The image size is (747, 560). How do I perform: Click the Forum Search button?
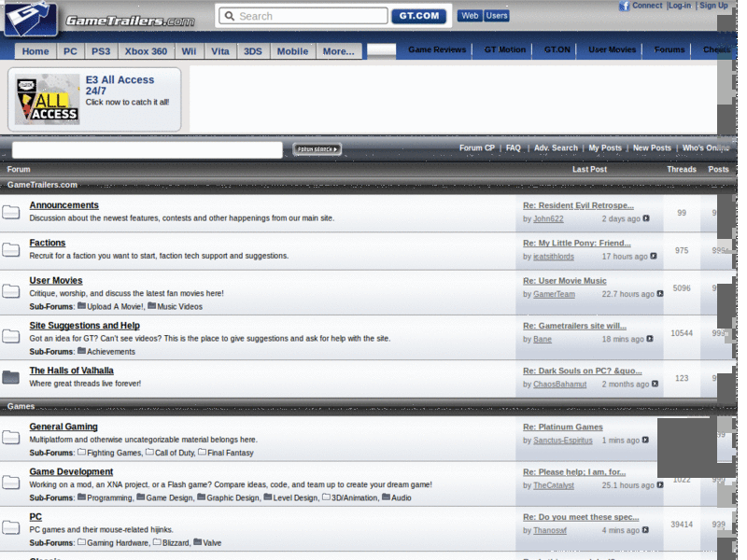(317, 149)
